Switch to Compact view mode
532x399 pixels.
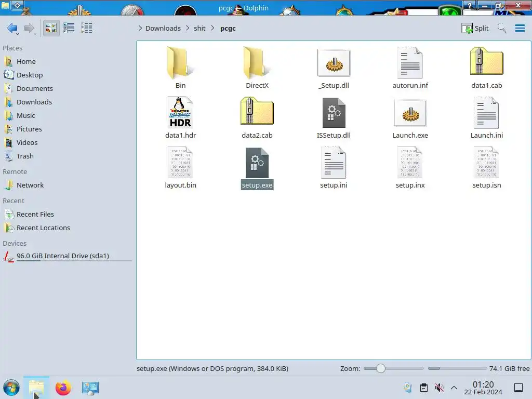coord(69,28)
